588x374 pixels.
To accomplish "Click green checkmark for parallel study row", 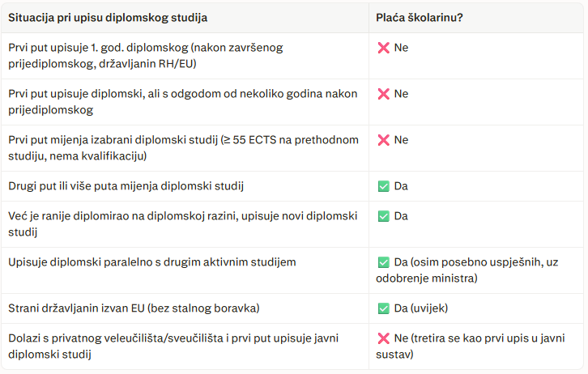I will [x=383, y=262].
